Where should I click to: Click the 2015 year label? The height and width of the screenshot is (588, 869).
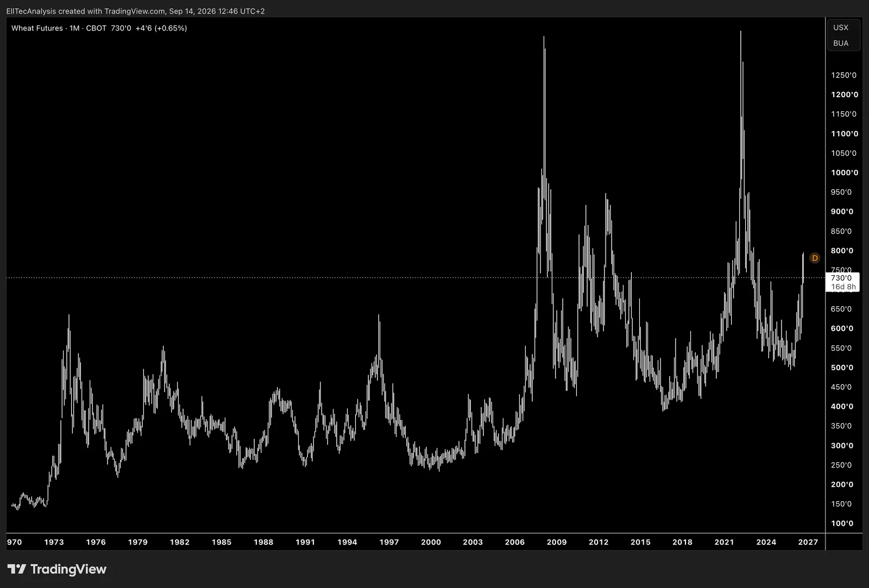(640, 542)
